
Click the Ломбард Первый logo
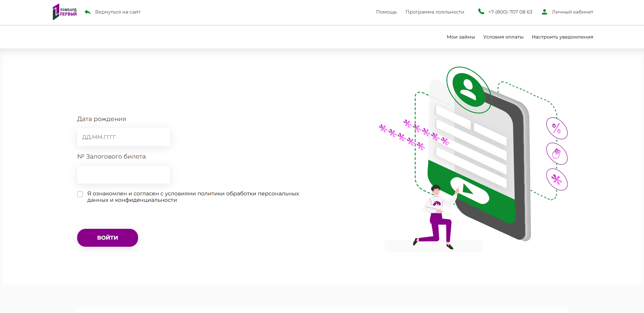point(65,12)
